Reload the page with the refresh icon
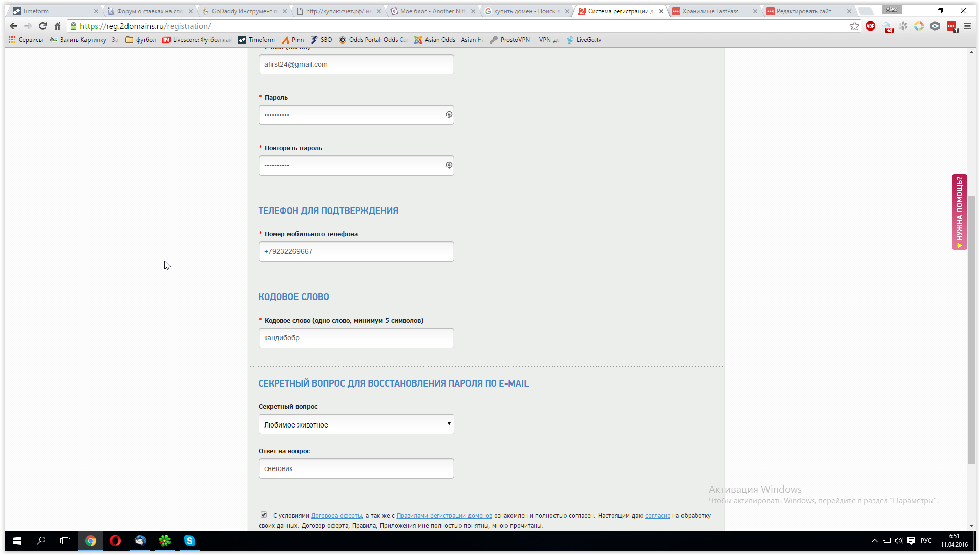Screen dimensions: 980x555 tap(42, 26)
